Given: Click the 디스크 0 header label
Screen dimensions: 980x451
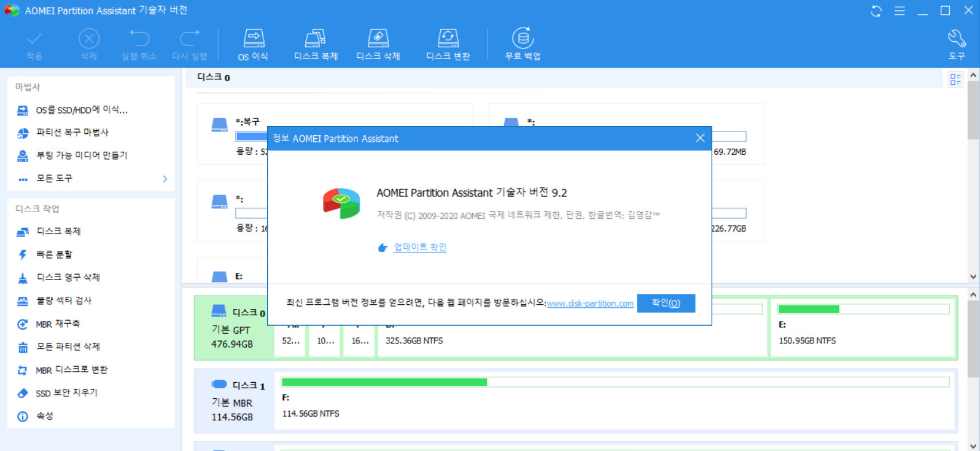Looking at the screenshot, I should point(214,77).
